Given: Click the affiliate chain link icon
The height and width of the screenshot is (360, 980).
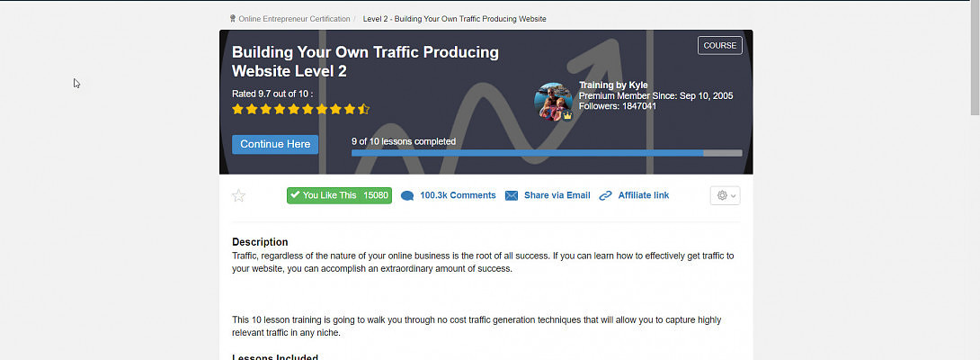Looking at the screenshot, I should (x=605, y=196).
